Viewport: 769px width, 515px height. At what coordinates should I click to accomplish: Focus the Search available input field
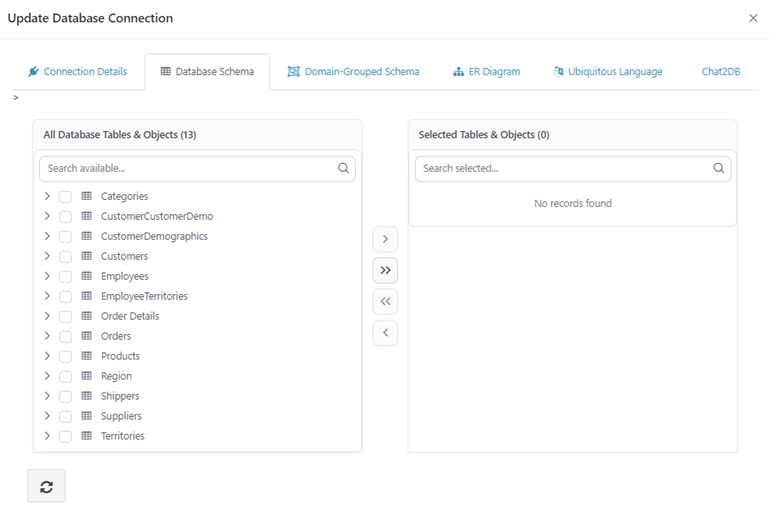point(197,169)
